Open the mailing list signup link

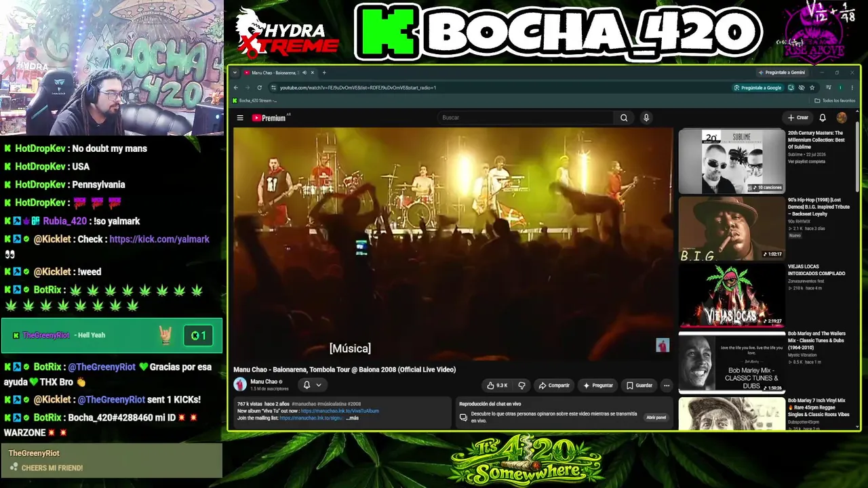coord(311,418)
